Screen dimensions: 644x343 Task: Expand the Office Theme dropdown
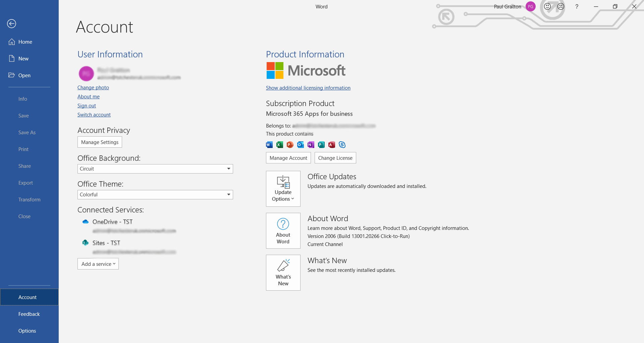point(228,195)
